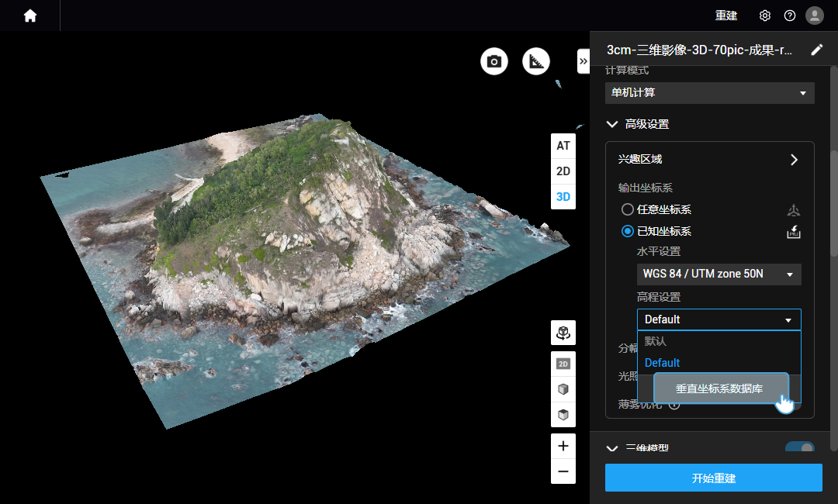Import a PRJ file beside 已知坐标系
838x504 pixels.
click(x=794, y=232)
